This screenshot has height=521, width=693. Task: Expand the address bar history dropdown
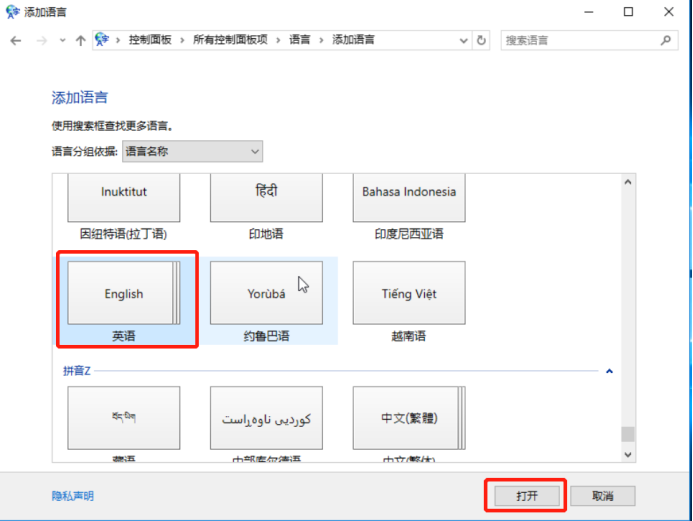click(463, 41)
